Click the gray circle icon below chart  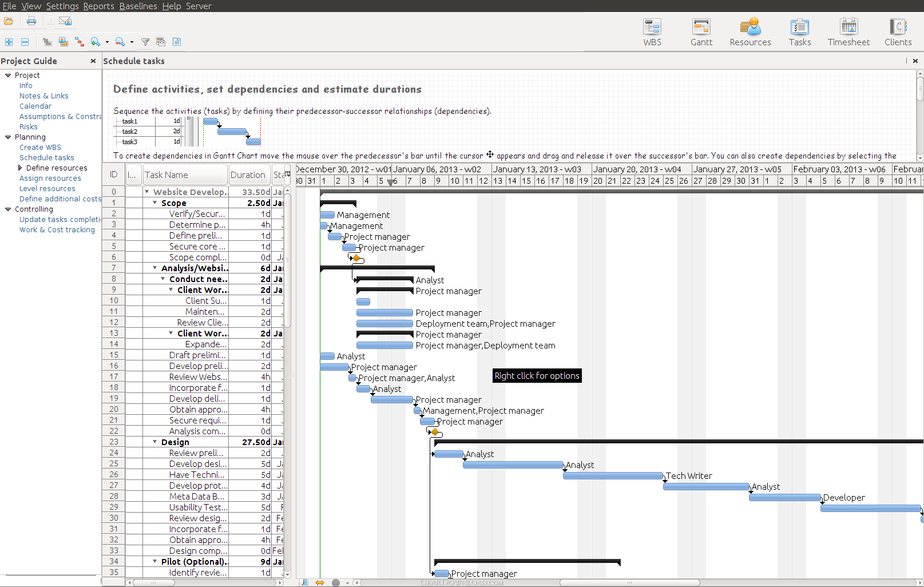336,582
